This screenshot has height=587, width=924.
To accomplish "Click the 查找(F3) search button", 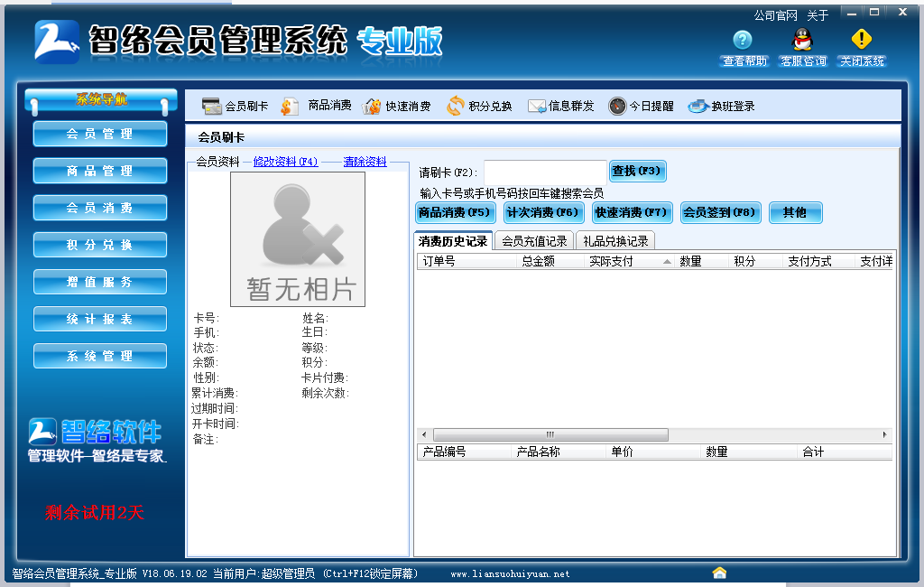I will click(638, 171).
